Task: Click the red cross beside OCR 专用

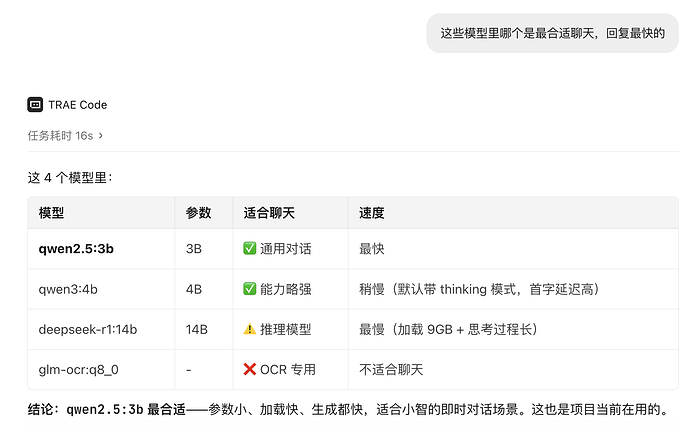Action: (250, 369)
